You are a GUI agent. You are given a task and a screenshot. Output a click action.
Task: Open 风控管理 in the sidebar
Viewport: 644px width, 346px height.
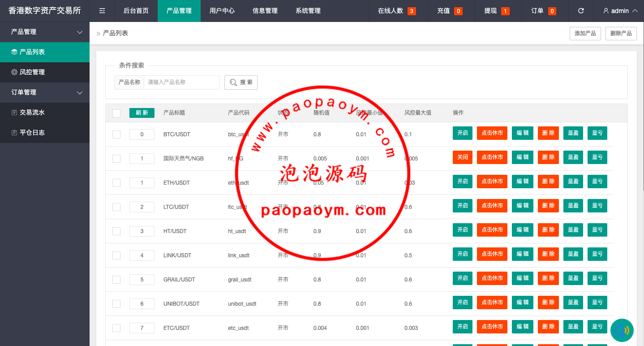tap(45, 72)
